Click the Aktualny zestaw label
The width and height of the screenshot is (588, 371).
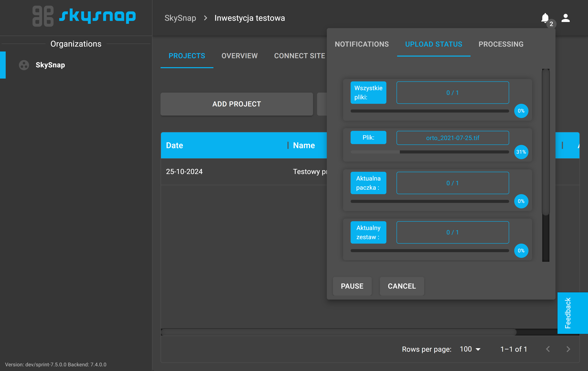pos(368,232)
